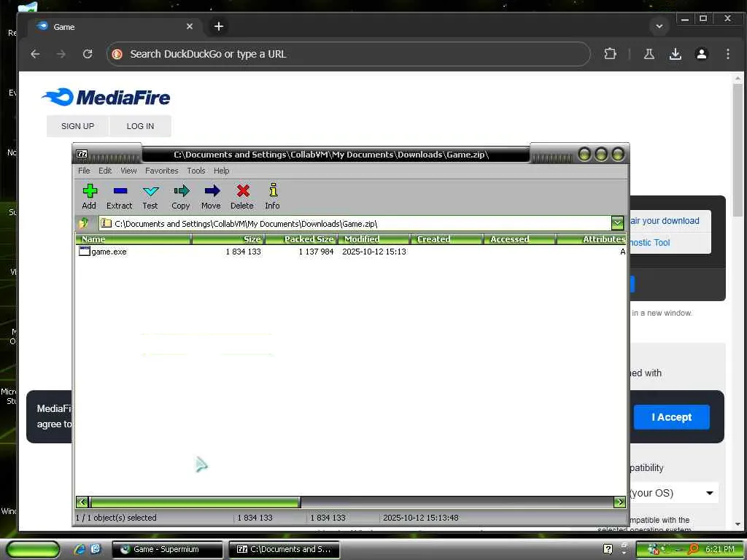Viewport: 747px width, 560px height.
Task: Open the Favorites menu in 7-Zip
Action: coord(161,171)
